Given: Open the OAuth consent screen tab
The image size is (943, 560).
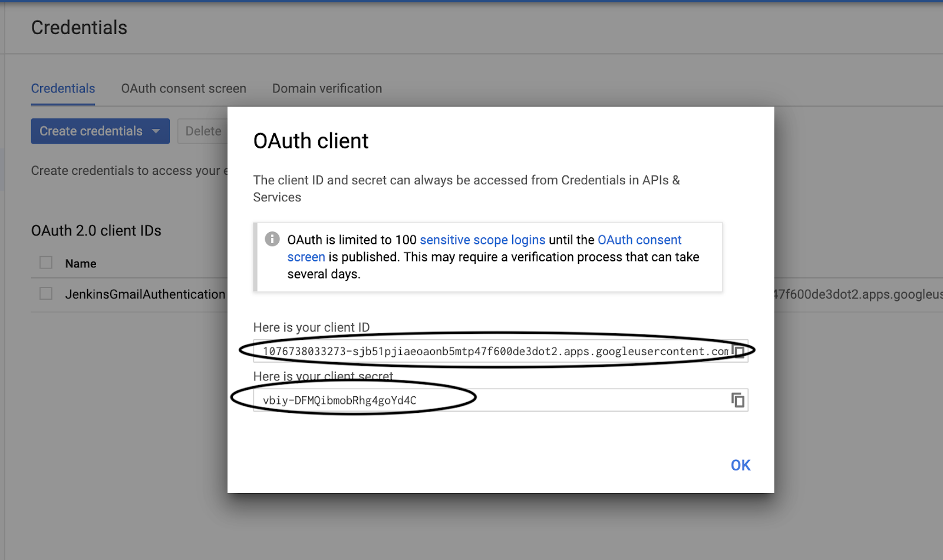Looking at the screenshot, I should 183,88.
